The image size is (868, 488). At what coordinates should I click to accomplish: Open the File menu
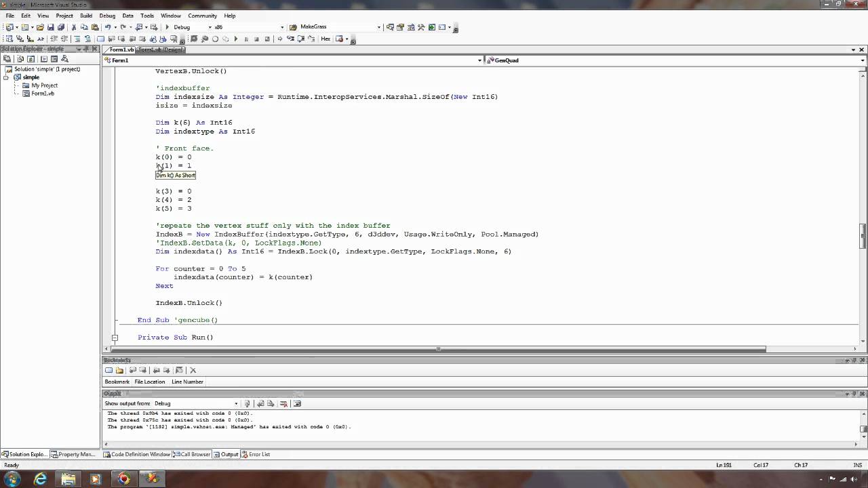click(x=10, y=16)
